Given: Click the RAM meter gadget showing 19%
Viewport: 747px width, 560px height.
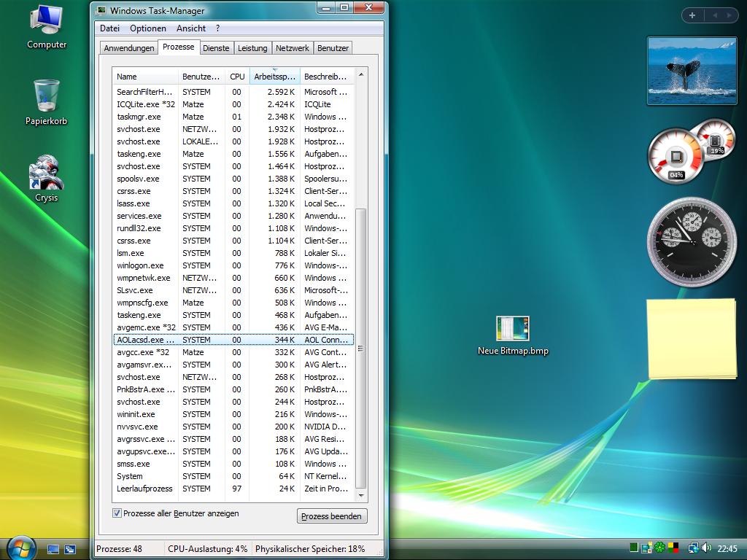Looking at the screenshot, I should point(716,141).
